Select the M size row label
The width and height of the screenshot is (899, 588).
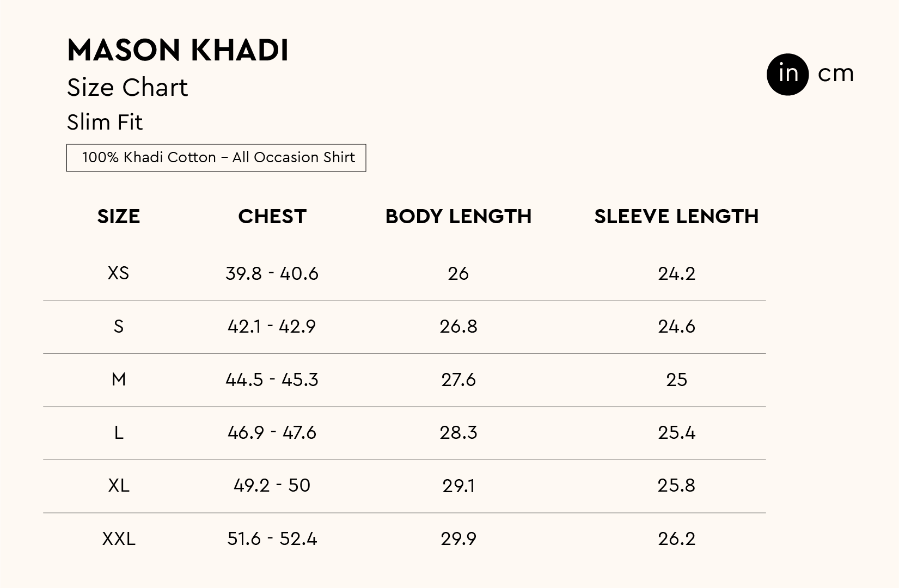click(119, 379)
